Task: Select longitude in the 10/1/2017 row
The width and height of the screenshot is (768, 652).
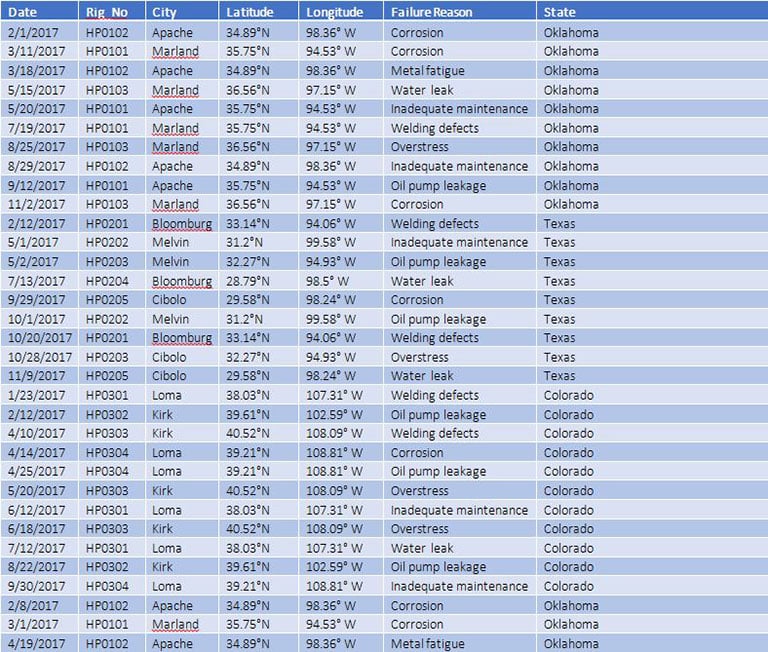Action: (x=331, y=319)
